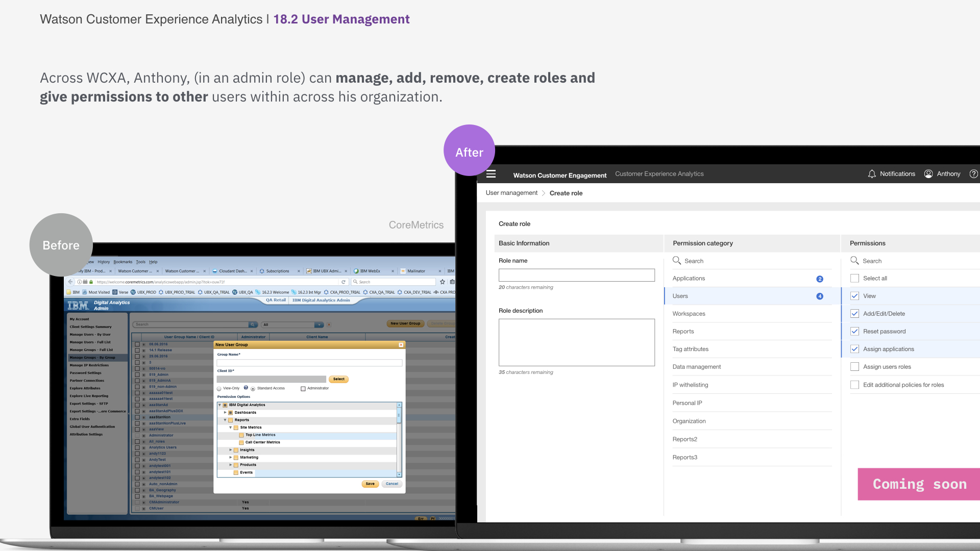Screen dimensions: 980x551
Task: Select the Standard Access radio button
Action: pyautogui.click(x=253, y=389)
